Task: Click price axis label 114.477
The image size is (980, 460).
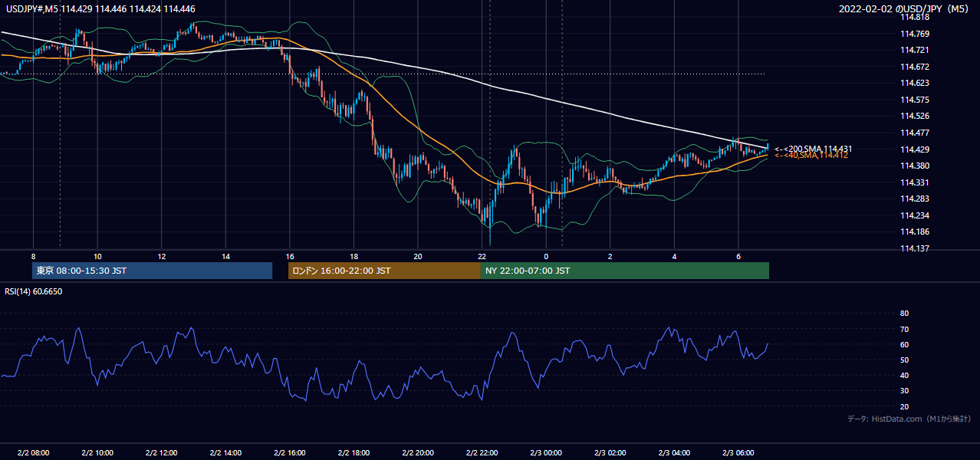Action: pos(914,133)
